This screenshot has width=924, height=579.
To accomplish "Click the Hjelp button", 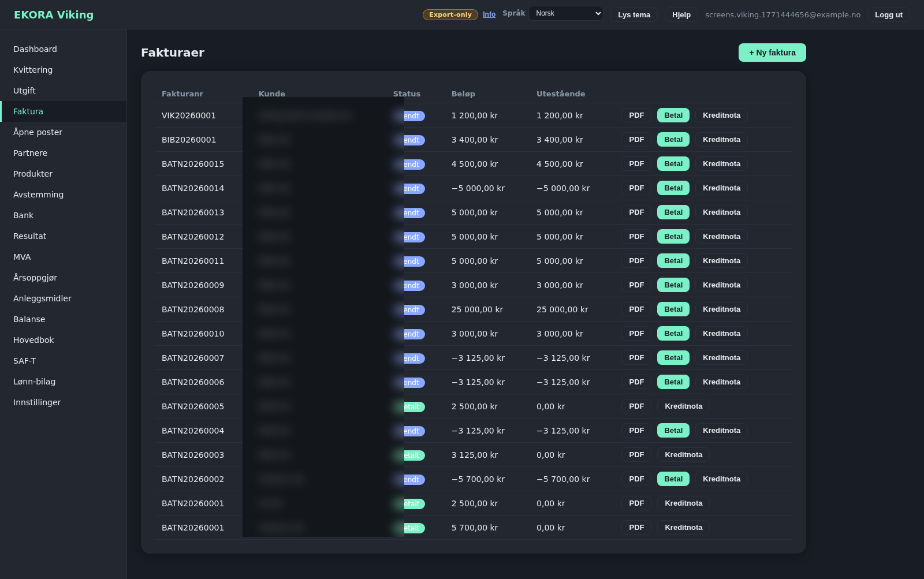I will click(x=681, y=15).
